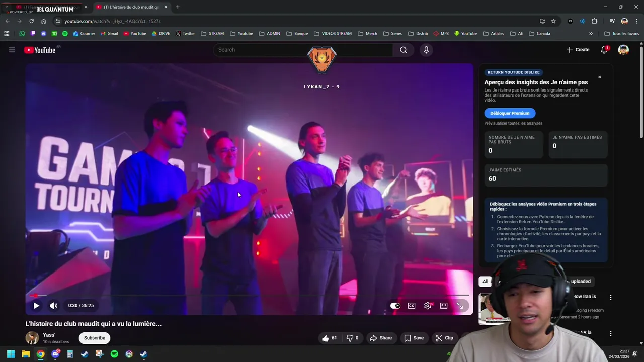Dislike the video
This screenshot has height=362, width=644.
tap(352, 338)
